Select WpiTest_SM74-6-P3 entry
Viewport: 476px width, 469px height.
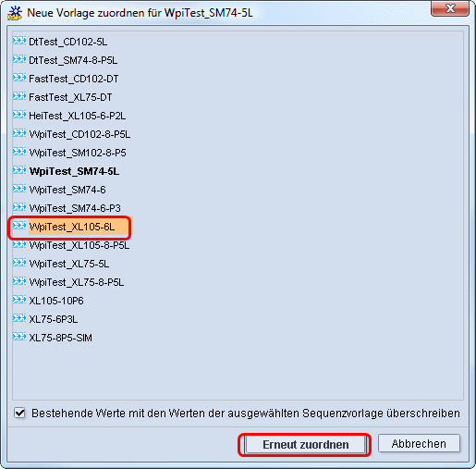click(x=75, y=208)
